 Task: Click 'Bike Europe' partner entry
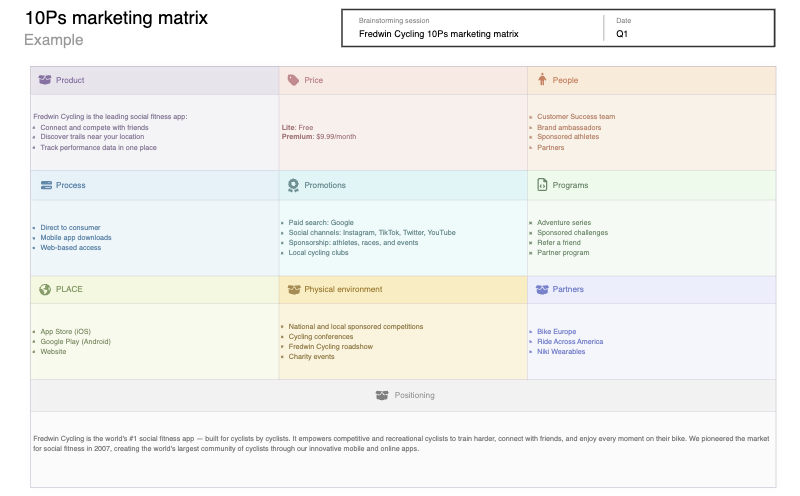556,332
